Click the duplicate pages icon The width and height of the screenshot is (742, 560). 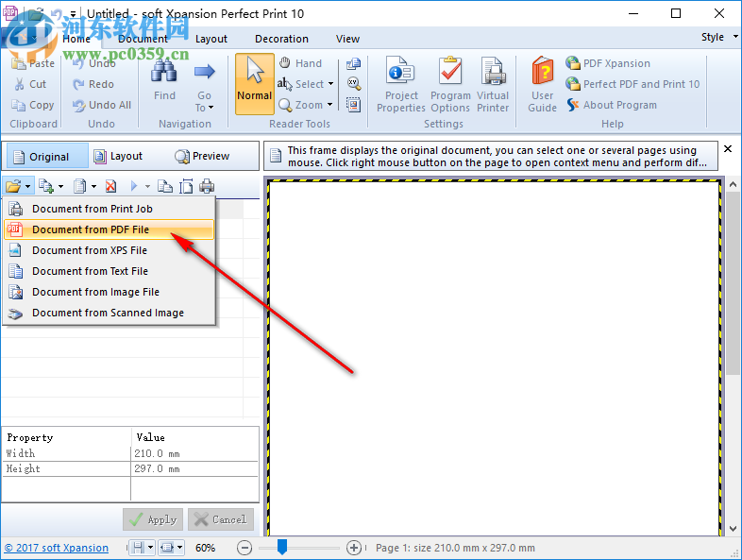coord(164,186)
